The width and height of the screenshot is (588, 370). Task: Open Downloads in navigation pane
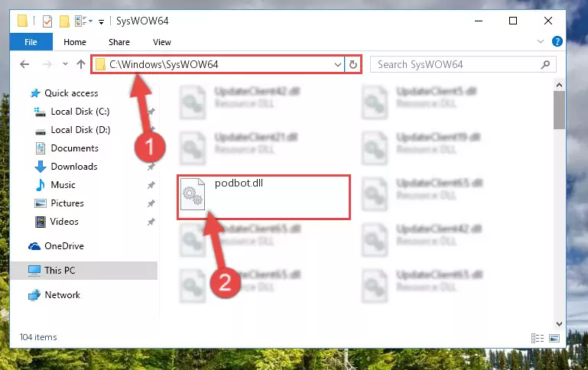point(74,167)
